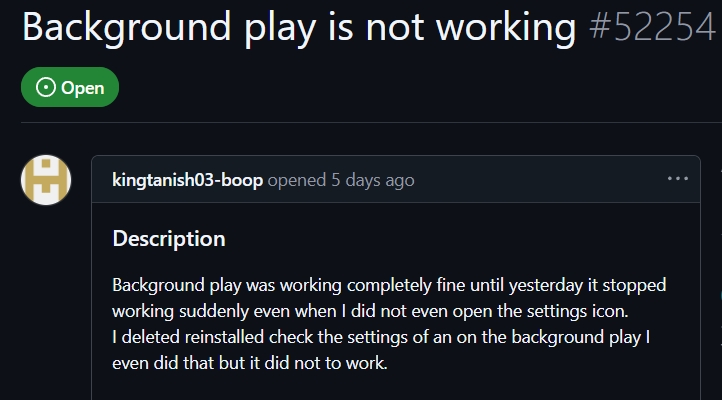The height and width of the screenshot is (400, 722).
Task: Click empty space in the comment header bar
Action: (x=540, y=180)
